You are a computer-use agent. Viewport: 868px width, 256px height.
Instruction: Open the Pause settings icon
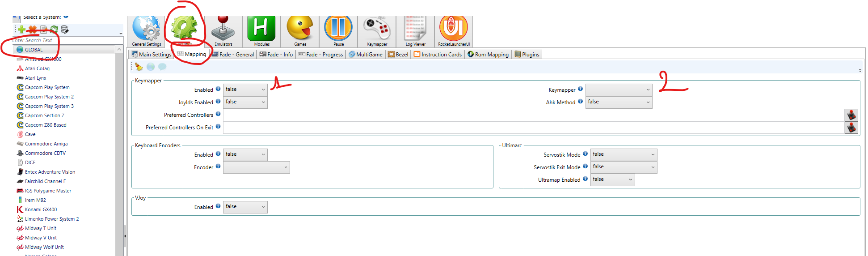[x=338, y=30]
